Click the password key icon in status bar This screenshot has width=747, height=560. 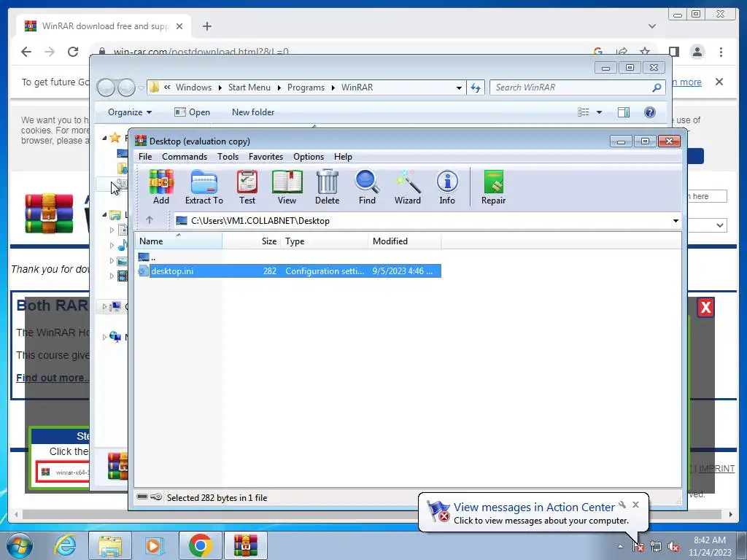pyautogui.click(x=156, y=497)
